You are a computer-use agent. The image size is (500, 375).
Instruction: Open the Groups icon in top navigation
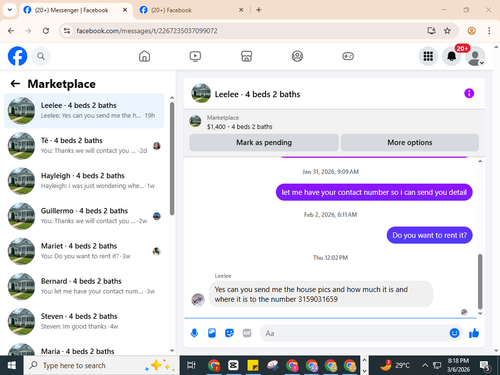click(x=297, y=56)
